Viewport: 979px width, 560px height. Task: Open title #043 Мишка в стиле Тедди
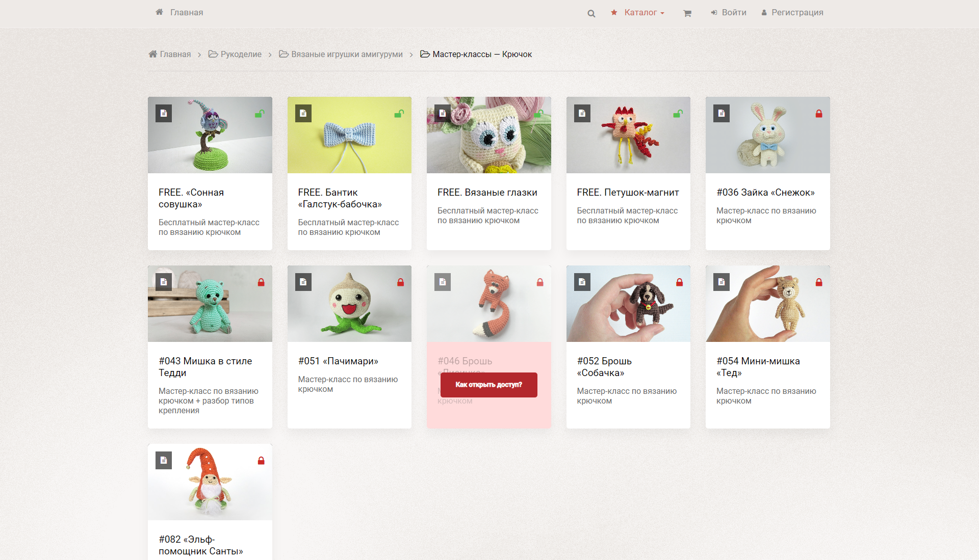pos(205,367)
